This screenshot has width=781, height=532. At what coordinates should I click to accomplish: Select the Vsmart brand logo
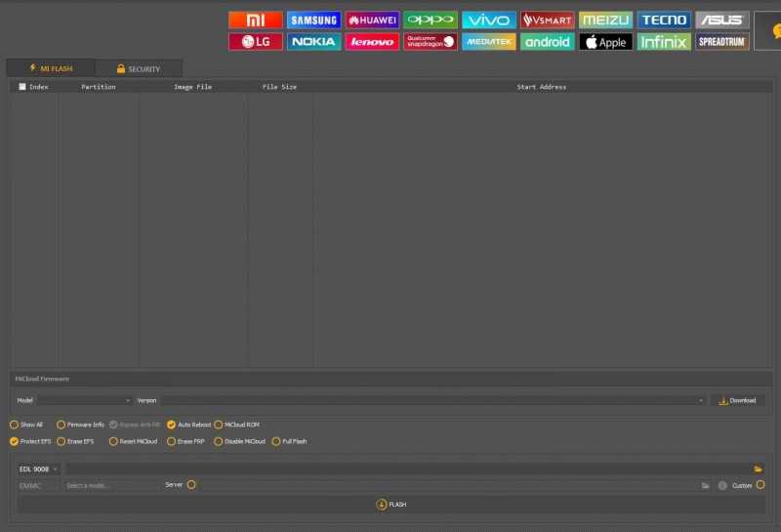coord(548,20)
